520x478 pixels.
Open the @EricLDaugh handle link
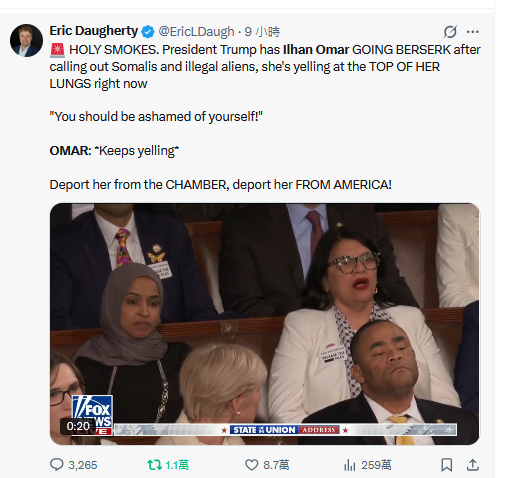click(x=196, y=32)
